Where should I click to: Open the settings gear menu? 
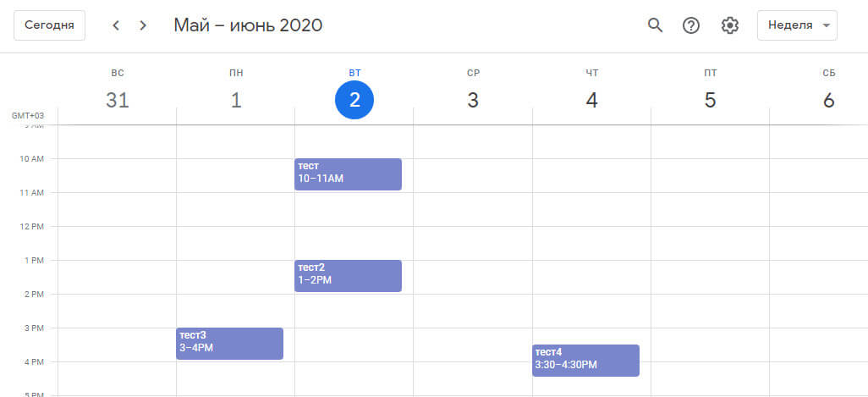click(x=729, y=25)
